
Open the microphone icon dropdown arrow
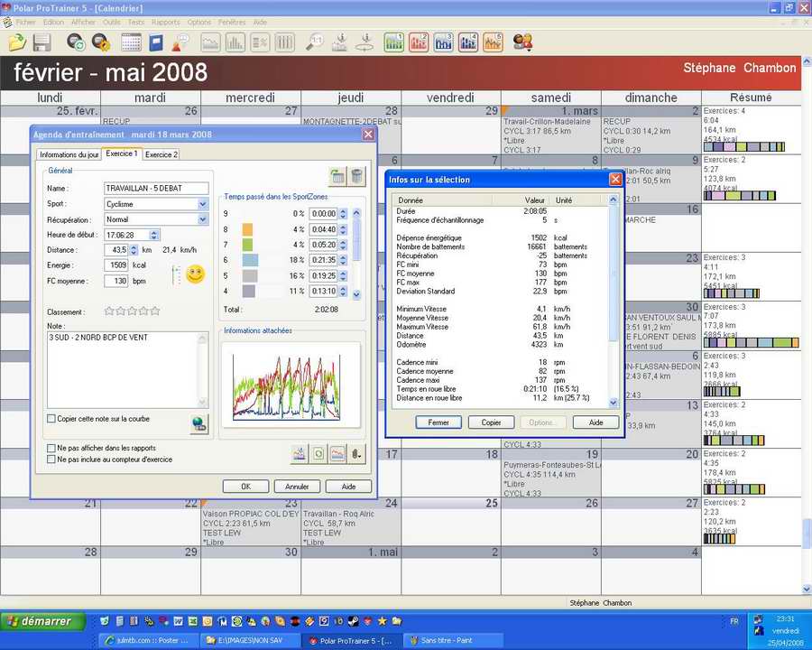357,453
